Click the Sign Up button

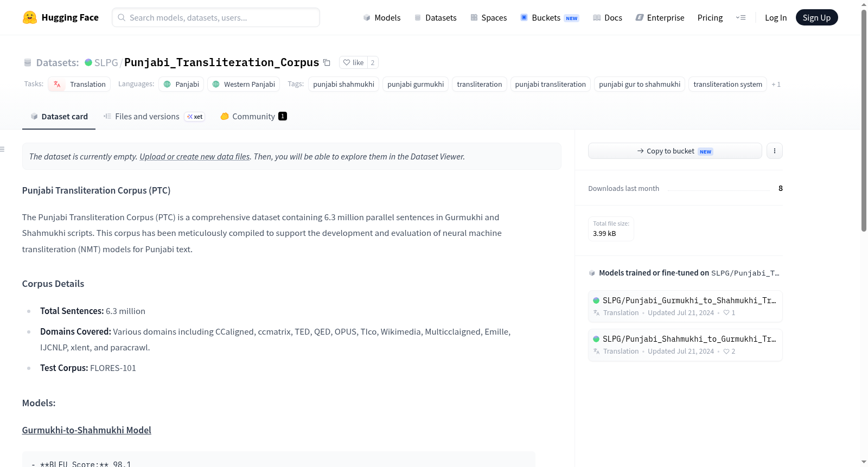tap(816, 17)
